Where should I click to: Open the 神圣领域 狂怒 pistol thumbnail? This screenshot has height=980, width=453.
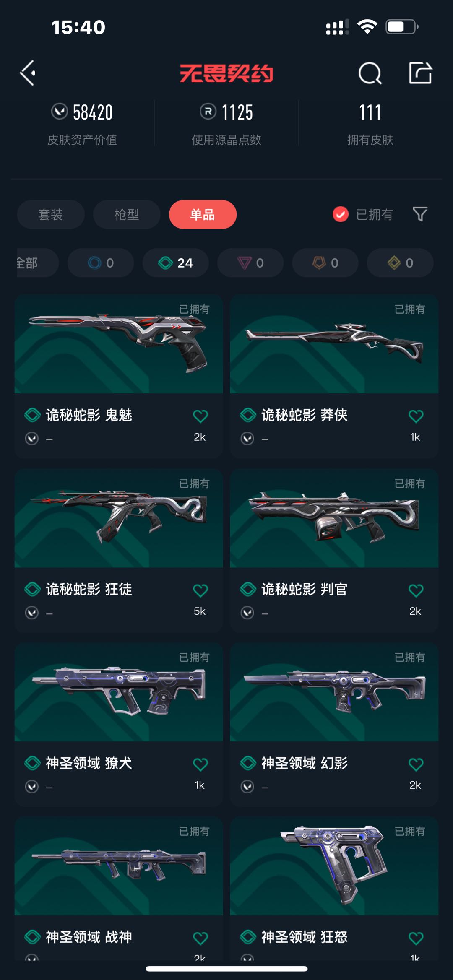pos(334,866)
